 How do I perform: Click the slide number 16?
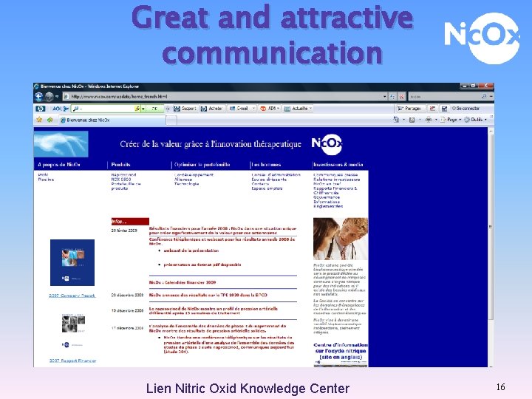click(x=500, y=386)
